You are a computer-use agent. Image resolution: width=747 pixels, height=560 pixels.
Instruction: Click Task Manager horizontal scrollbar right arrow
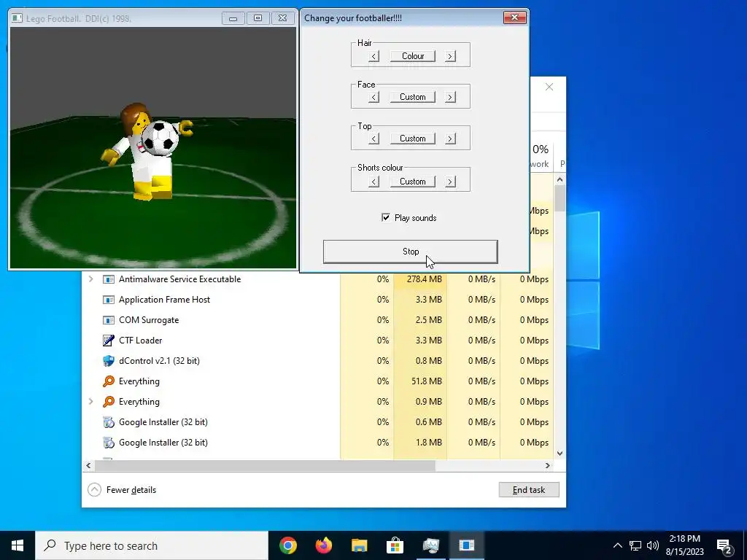point(547,465)
